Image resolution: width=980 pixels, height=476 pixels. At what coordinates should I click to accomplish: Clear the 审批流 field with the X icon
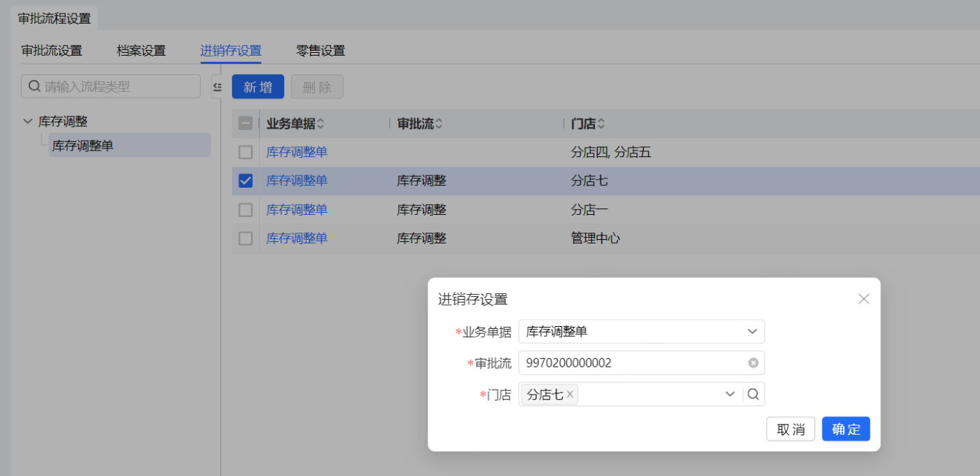753,363
